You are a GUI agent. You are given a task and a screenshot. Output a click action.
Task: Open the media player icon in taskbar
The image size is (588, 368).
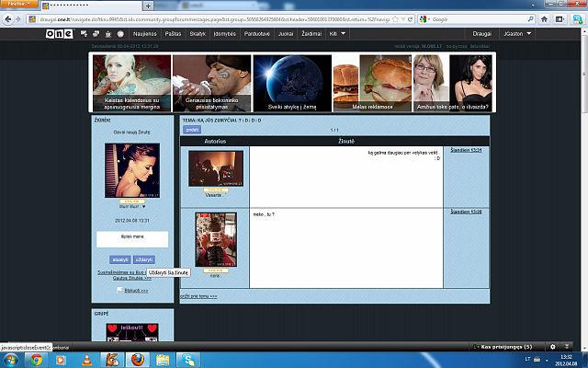tap(61, 361)
